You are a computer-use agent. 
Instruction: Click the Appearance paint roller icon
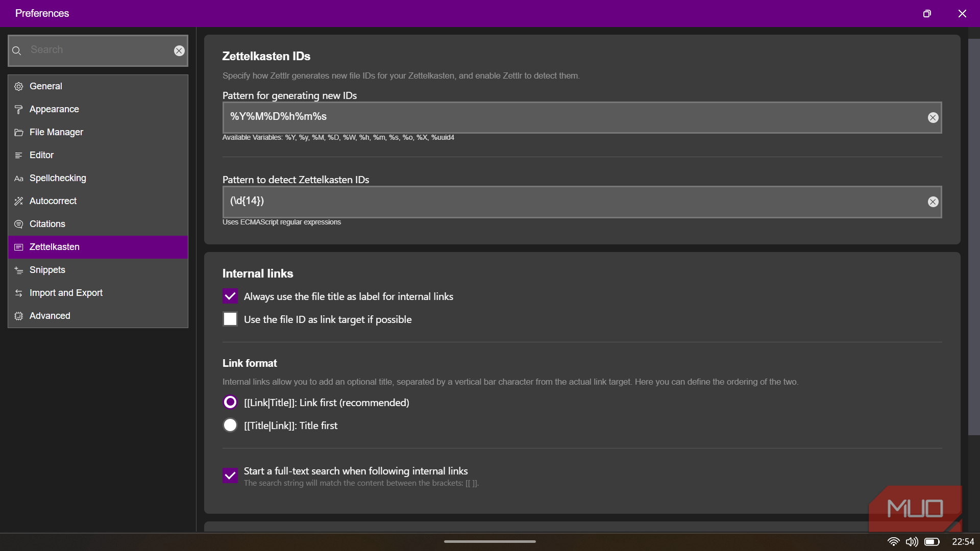[x=19, y=110]
